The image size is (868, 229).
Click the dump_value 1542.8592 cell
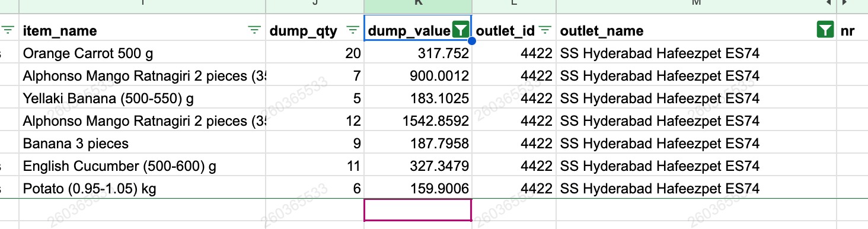[418, 121]
